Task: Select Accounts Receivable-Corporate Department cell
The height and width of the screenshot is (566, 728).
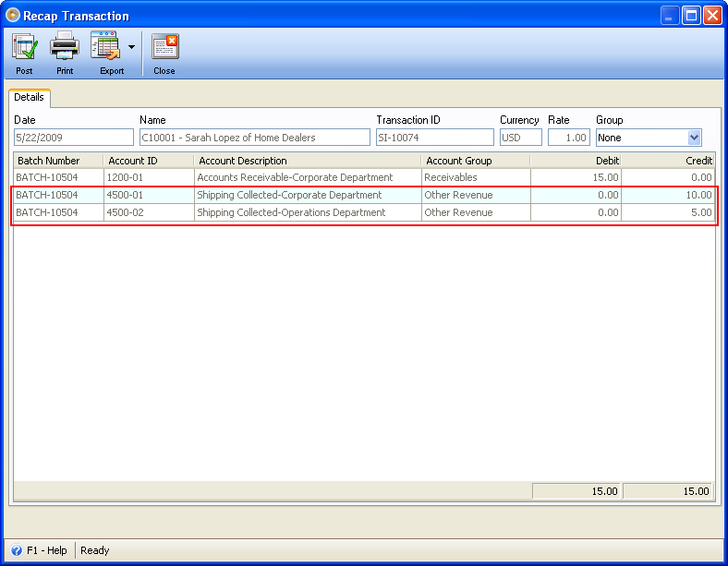Action: click(x=308, y=177)
